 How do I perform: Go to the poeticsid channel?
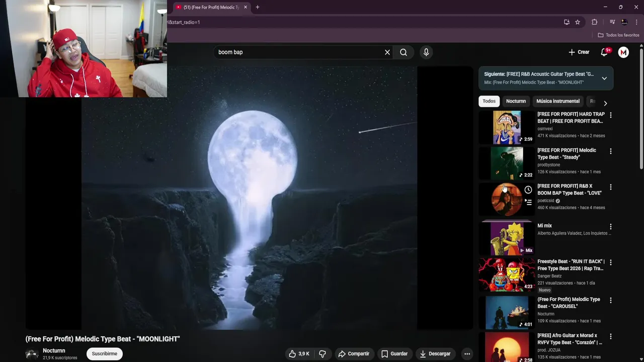pos(545,201)
